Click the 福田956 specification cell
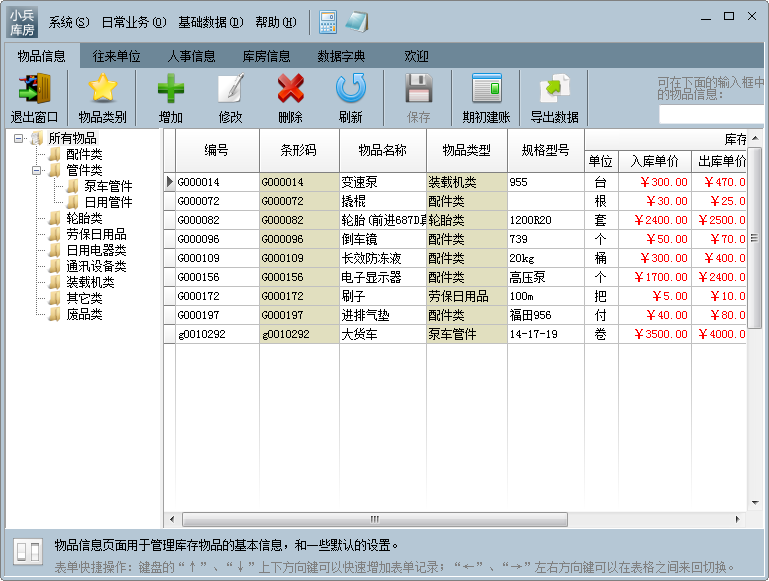The width and height of the screenshot is (769, 581). (x=546, y=315)
